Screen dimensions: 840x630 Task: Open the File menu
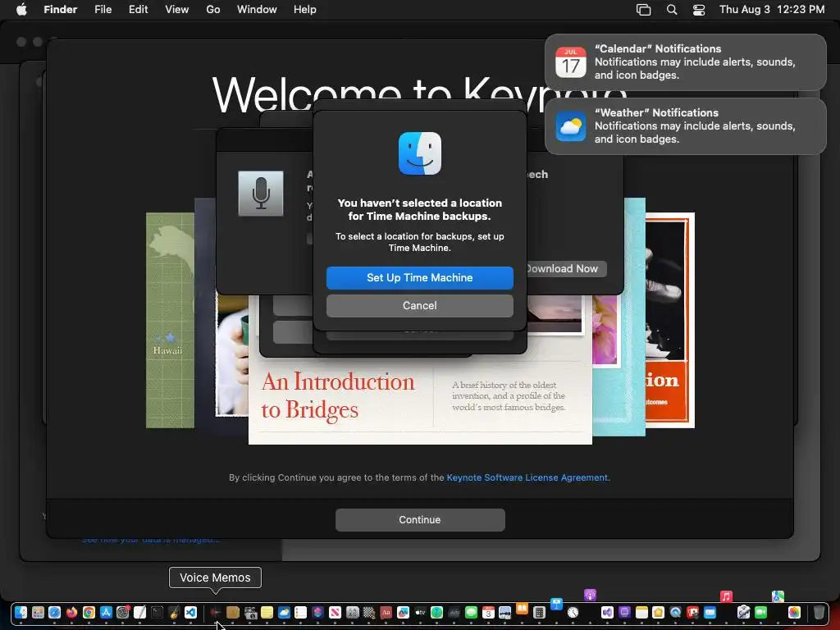coord(103,10)
